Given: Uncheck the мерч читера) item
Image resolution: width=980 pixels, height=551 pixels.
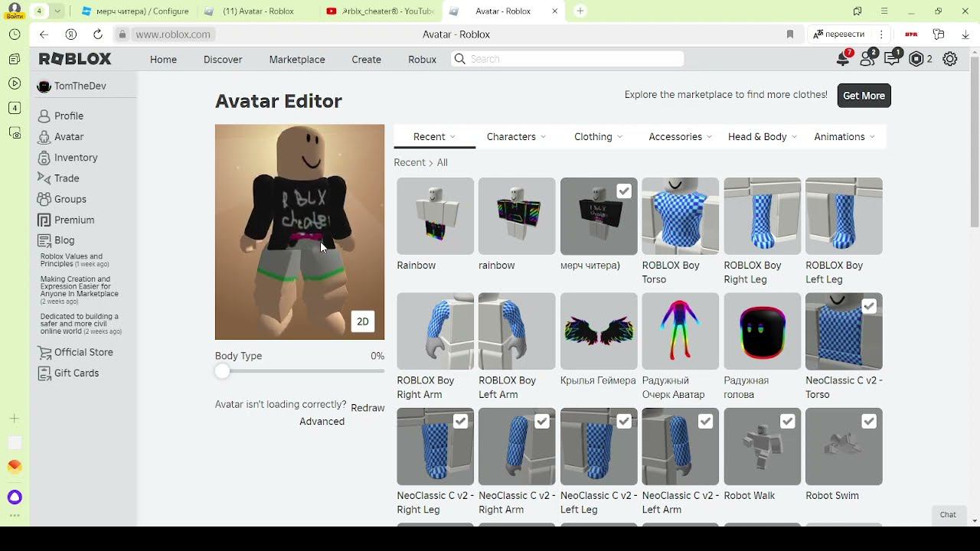Looking at the screenshot, I should [624, 191].
